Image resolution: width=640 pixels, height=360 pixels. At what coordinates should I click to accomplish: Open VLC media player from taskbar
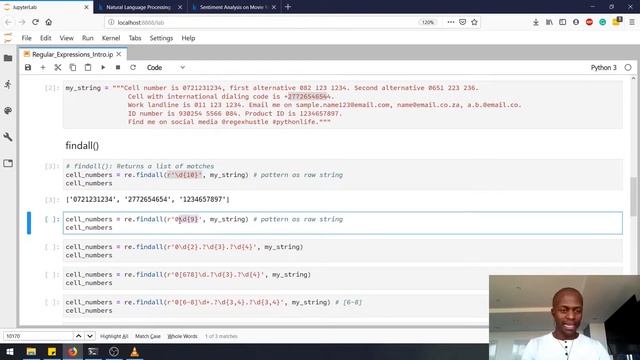pyautogui.click(x=134, y=351)
